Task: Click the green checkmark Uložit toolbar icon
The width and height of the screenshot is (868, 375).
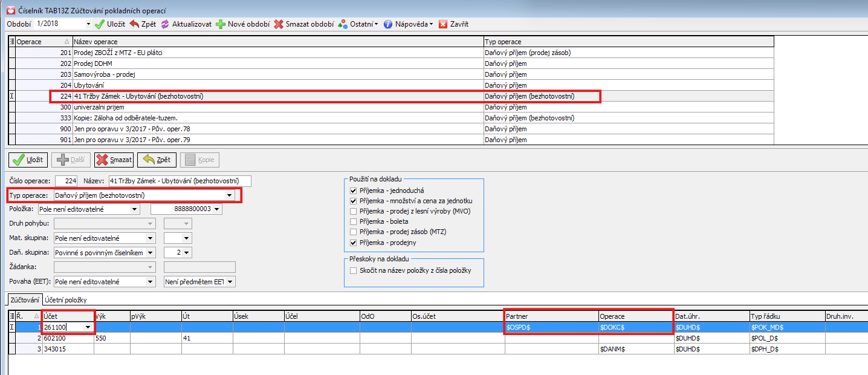Action: click(100, 24)
